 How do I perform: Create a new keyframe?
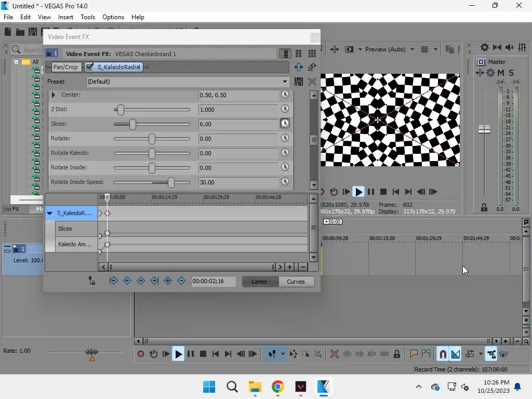pos(168,281)
